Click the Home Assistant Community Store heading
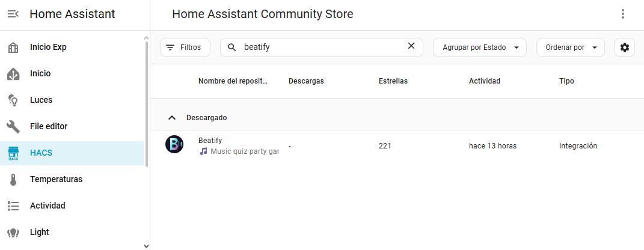The image size is (644, 250). [x=262, y=14]
